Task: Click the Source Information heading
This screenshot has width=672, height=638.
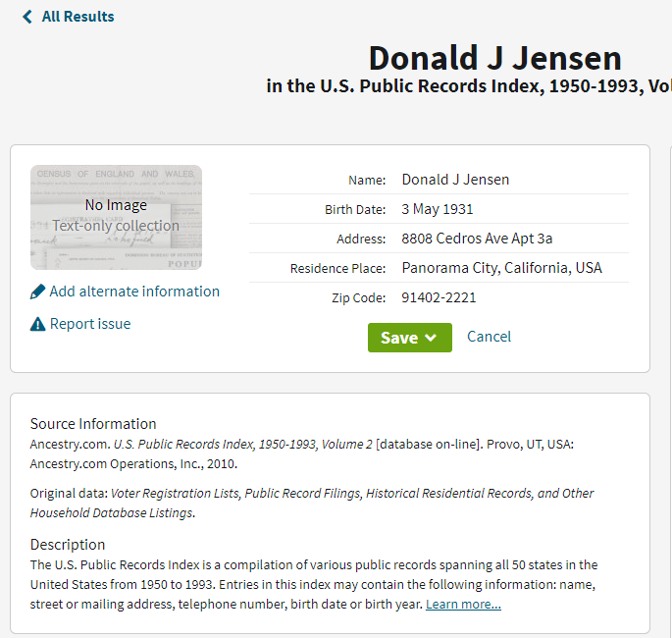Action: coord(93,424)
